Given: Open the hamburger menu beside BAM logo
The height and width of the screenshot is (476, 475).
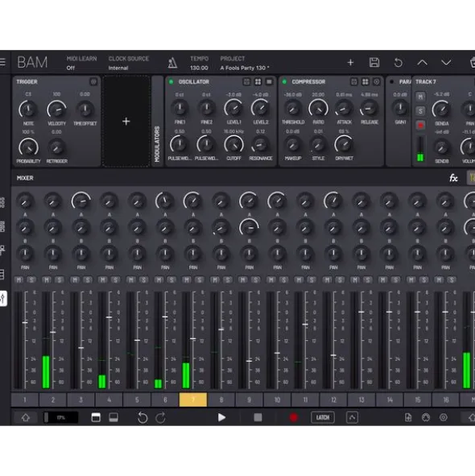Looking at the screenshot, I should click(x=2, y=62).
